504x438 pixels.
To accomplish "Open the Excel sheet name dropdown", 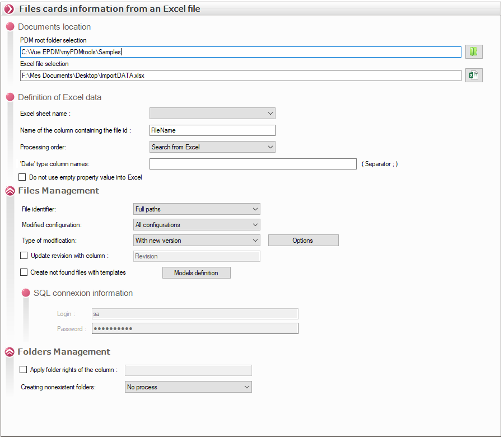I will pyautogui.click(x=212, y=114).
